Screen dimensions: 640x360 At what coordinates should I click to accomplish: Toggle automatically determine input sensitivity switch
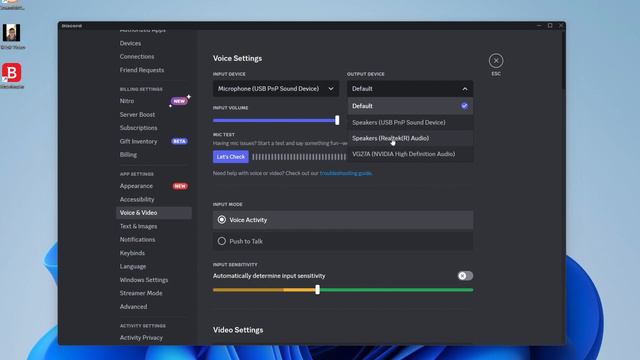click(x=465, y=276)
